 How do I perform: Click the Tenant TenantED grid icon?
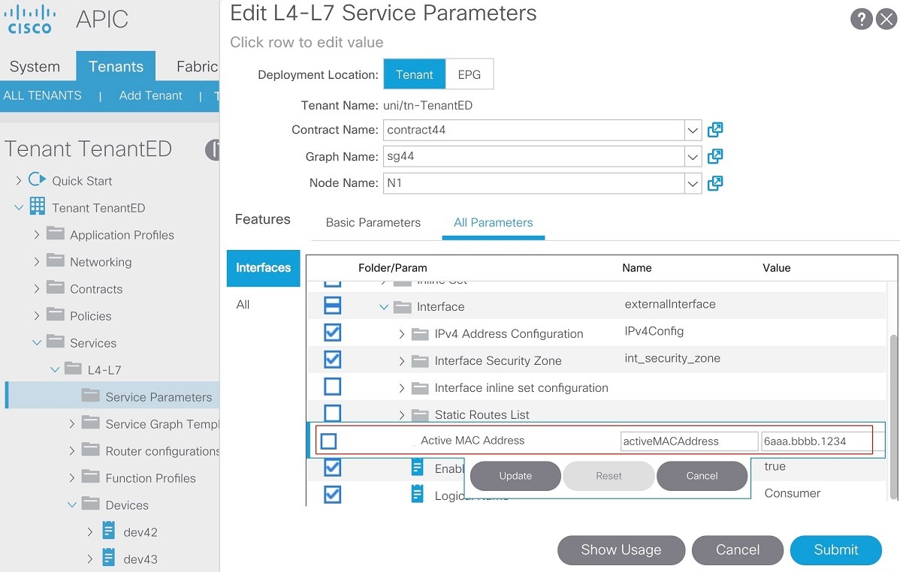tap(36, 207)
